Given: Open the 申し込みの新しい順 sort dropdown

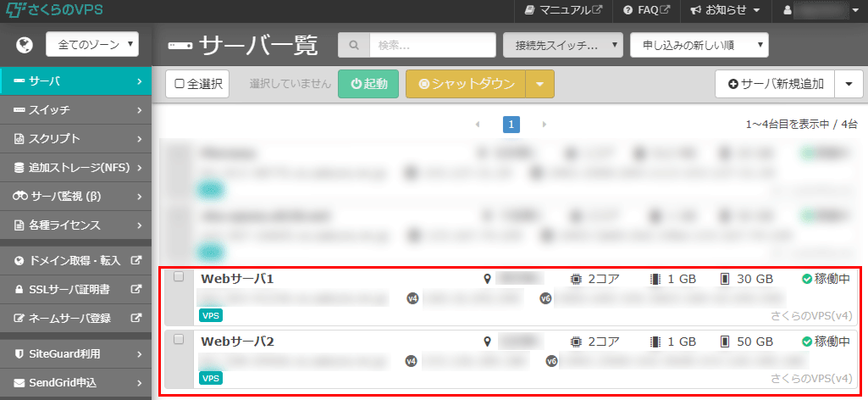Looking at the screenshot, I should tap(699, 45).
